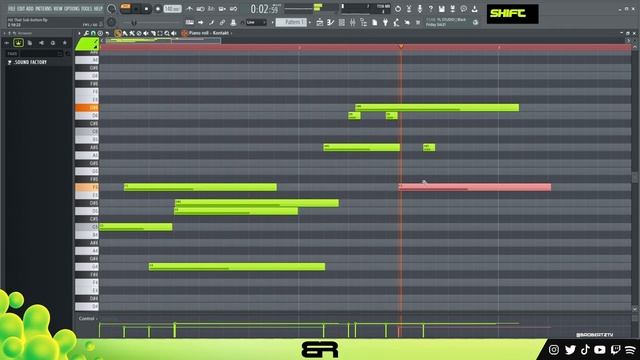Toggle the metronome icon
Screen dimensions: 640x360
point(189,9)
